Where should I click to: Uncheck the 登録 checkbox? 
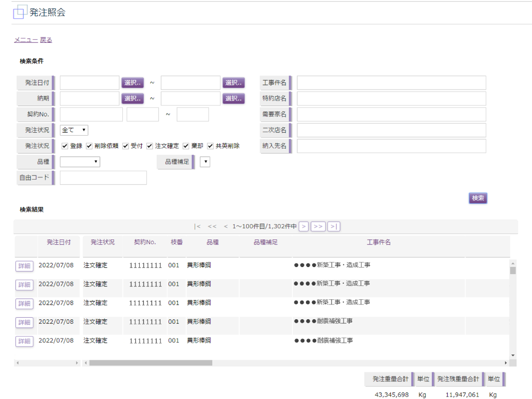click(65, 146)
